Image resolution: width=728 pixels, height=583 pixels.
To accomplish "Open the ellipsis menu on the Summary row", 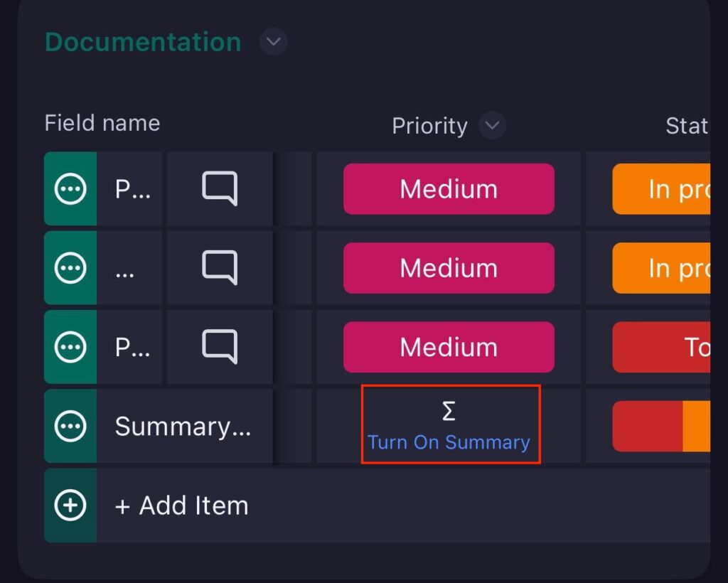I will tap(69, 426).
